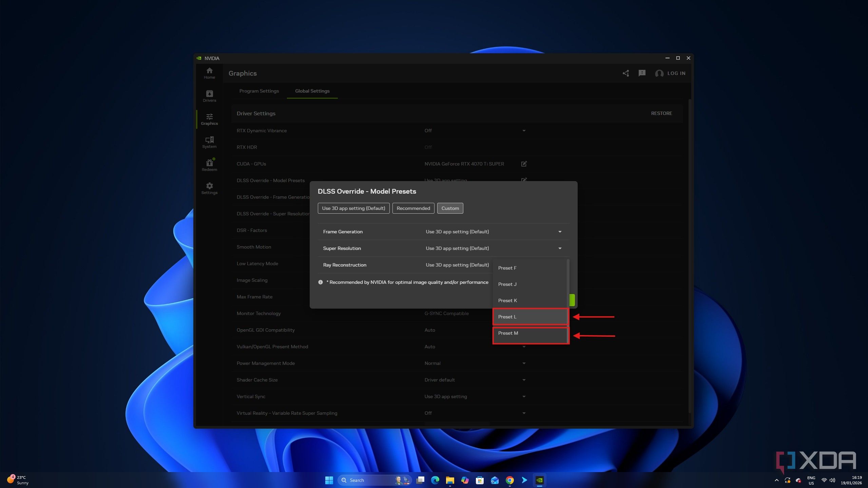Open the Redeem gift icon in sidebar
The image size is (868, 488).
209,165
